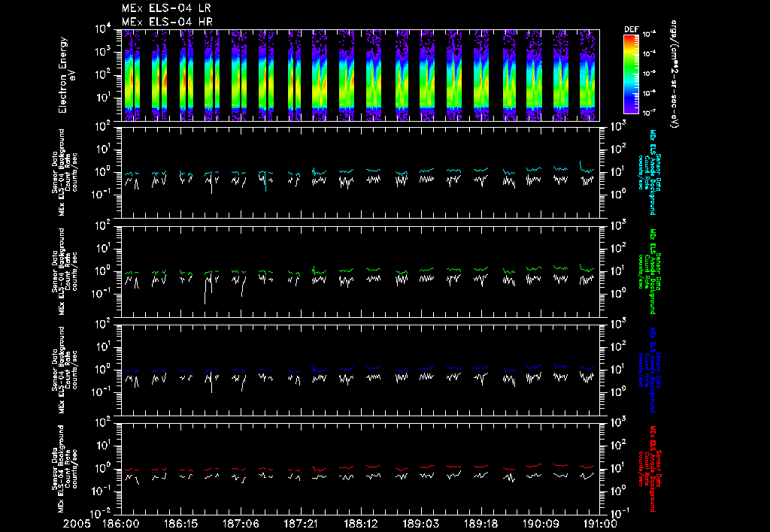
Task: Click the DEF label above the colorbar
Action: coord(631,29)
